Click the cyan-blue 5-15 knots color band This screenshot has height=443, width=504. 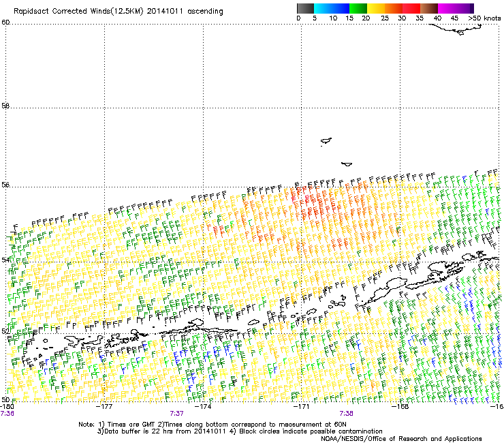click(x=332, y=8)
